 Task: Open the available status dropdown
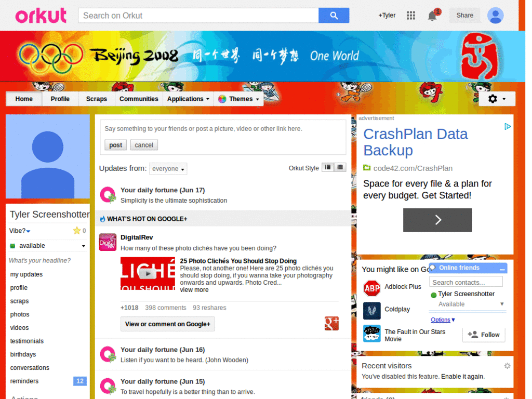[47, 246]
